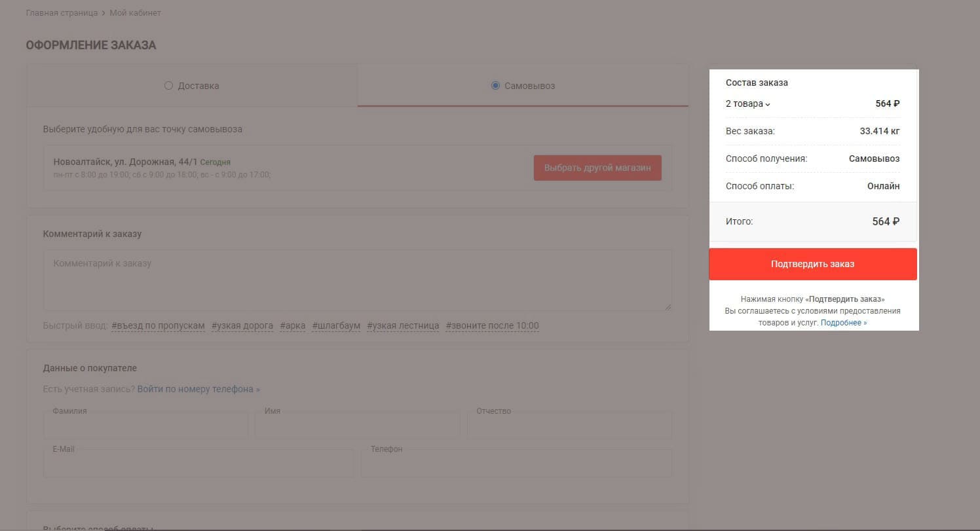Insert the #узкая лестница quick tag

pos(403,325)
